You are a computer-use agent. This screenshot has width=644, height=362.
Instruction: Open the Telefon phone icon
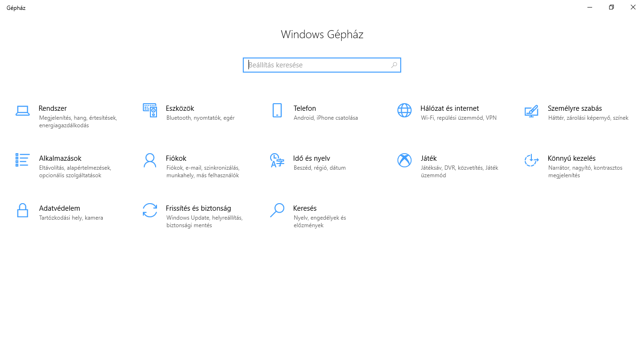click(x=277, y=110)
